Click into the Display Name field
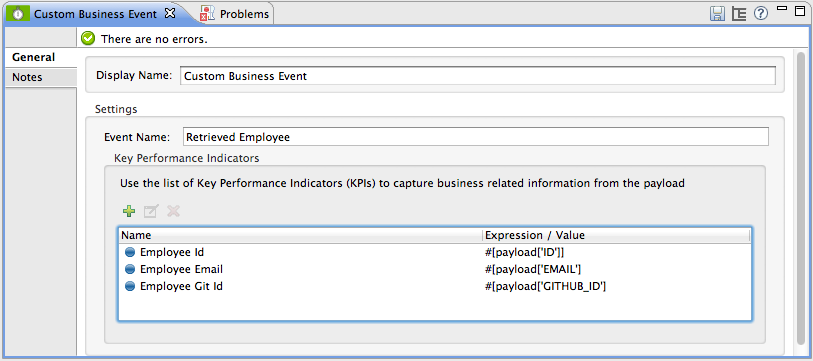 tap(478, 76)
